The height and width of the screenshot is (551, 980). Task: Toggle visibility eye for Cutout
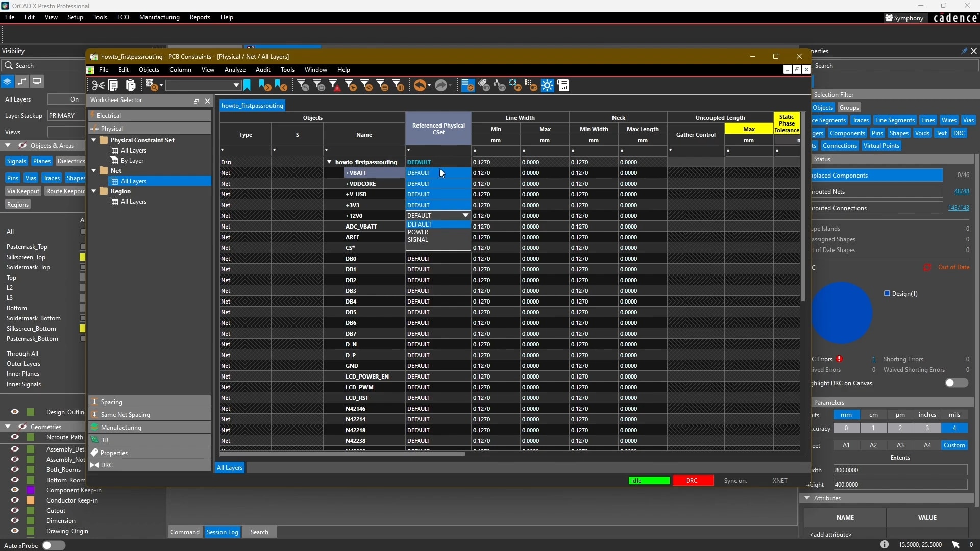coord(15,511)
